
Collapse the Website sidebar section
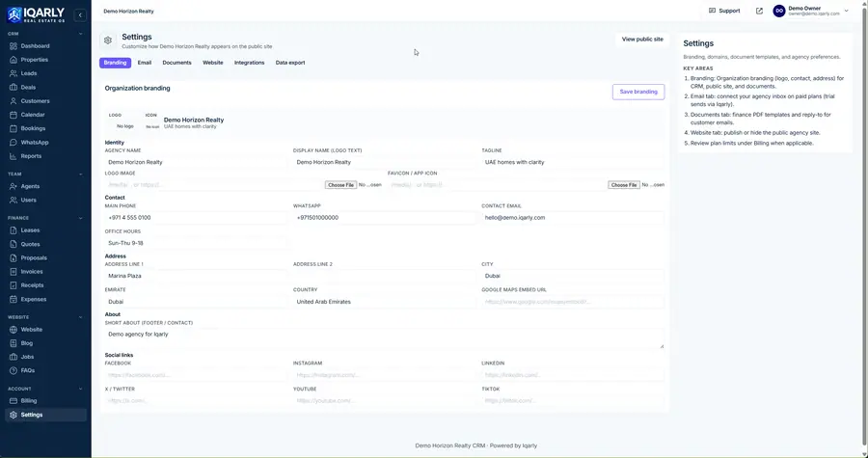click(x=81, y=317)
